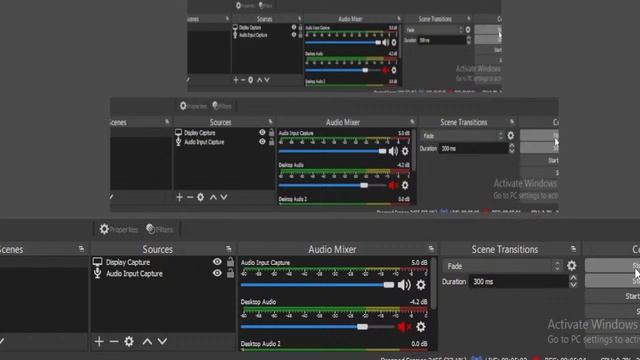Screen dimensions: 640x360
Task: Move source up in the middle copy
Action: coord(213,197)
